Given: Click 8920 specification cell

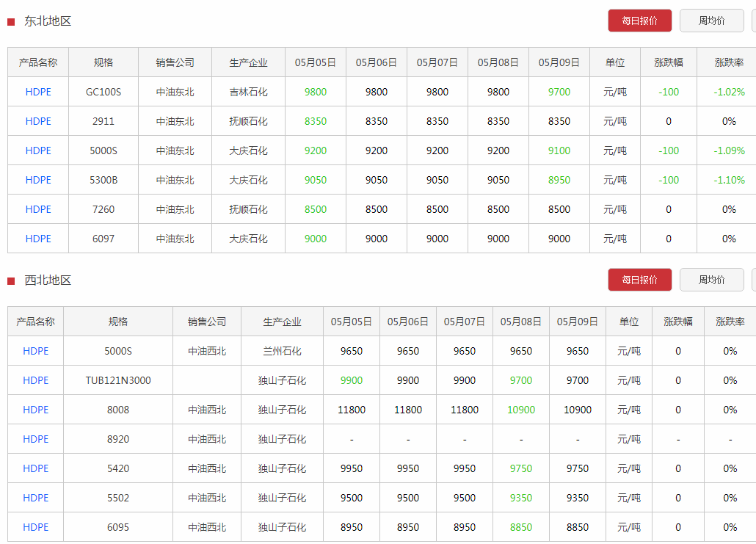Looking at the screenshot, I should 118,439.
